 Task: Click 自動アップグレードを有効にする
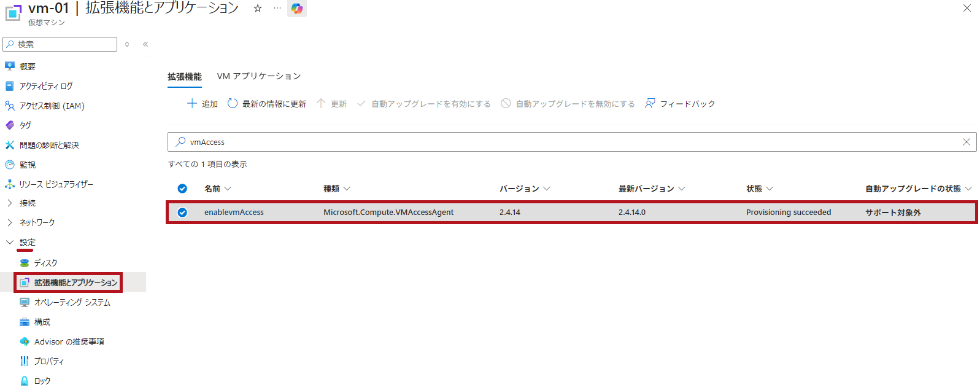pos(424,104)
